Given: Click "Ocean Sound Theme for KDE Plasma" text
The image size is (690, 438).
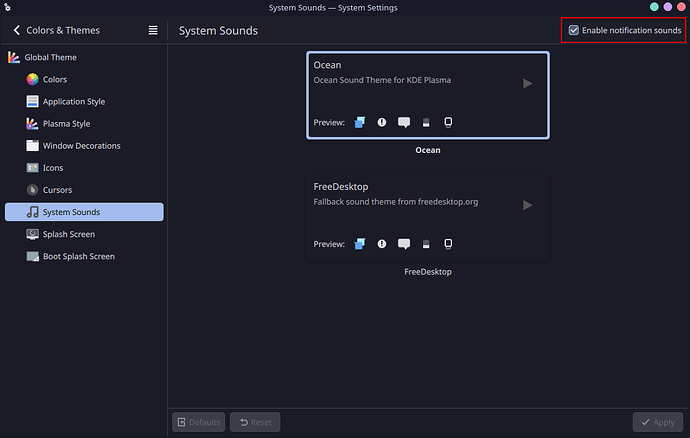Looking at the screenshot, I should coord(382,80).
